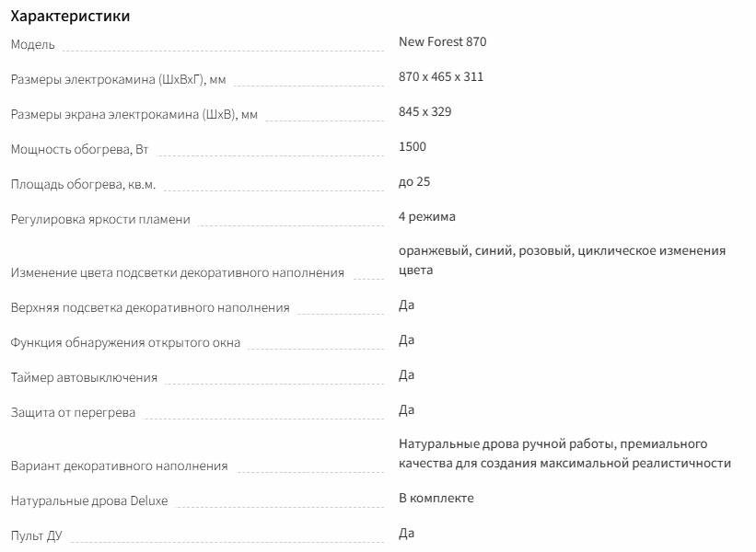This screenshot has width=756, height=552.
Task: Click the "Функция обнаружения открытого окна" label
Action: (x=125, y=342)
